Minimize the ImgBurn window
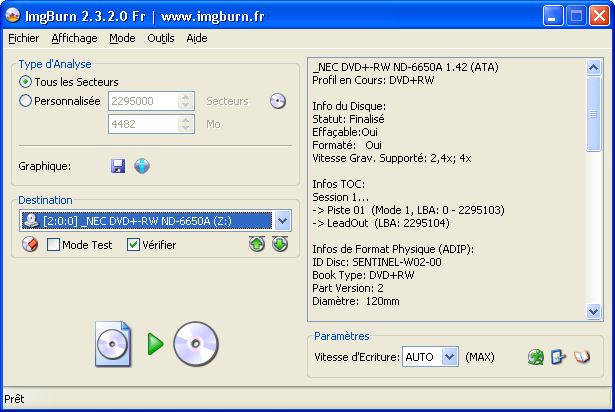Screen dimensions: 615x412 click(553, 16)
